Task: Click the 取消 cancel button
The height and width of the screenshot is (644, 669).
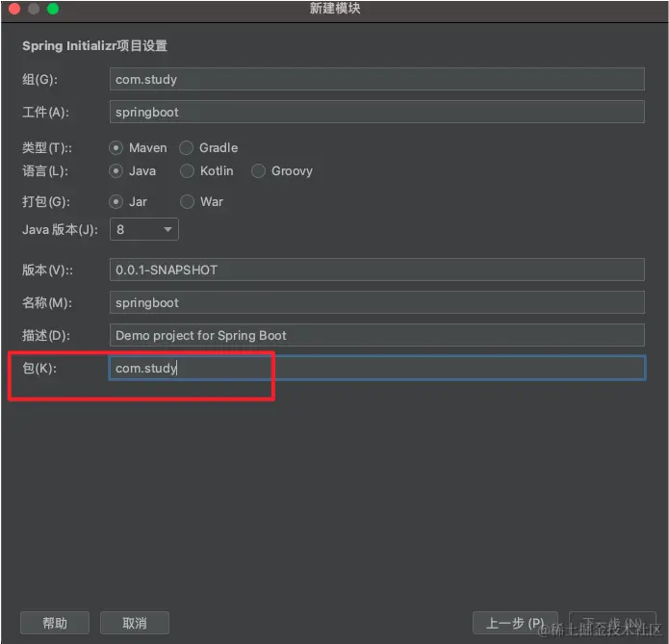Action: pyautogui.click(x=135, y=623)
